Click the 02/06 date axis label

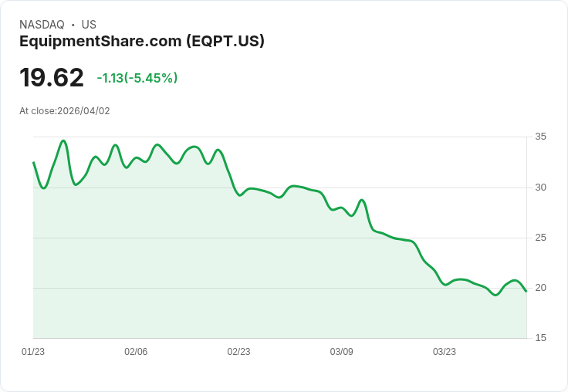coord(136,352)
